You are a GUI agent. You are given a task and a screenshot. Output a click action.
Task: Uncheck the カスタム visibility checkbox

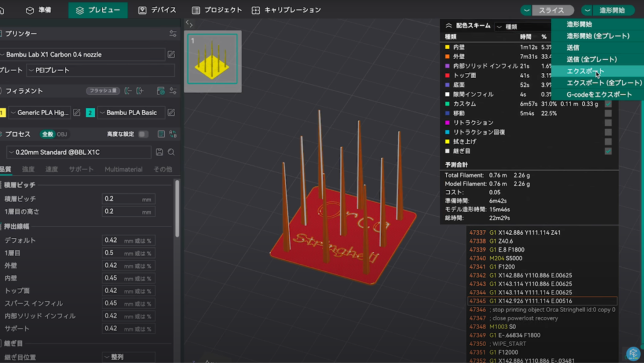608,104
